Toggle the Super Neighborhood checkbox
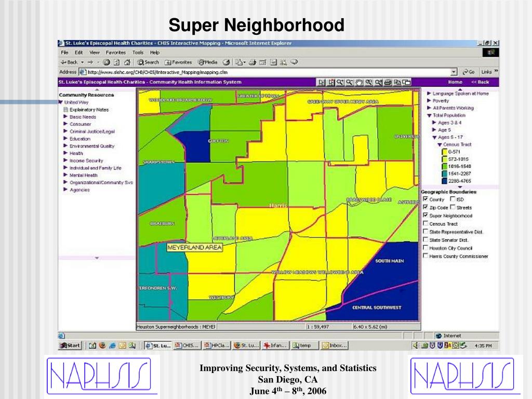532x399 pixels. pyautogui.click(x=425, y=215)
